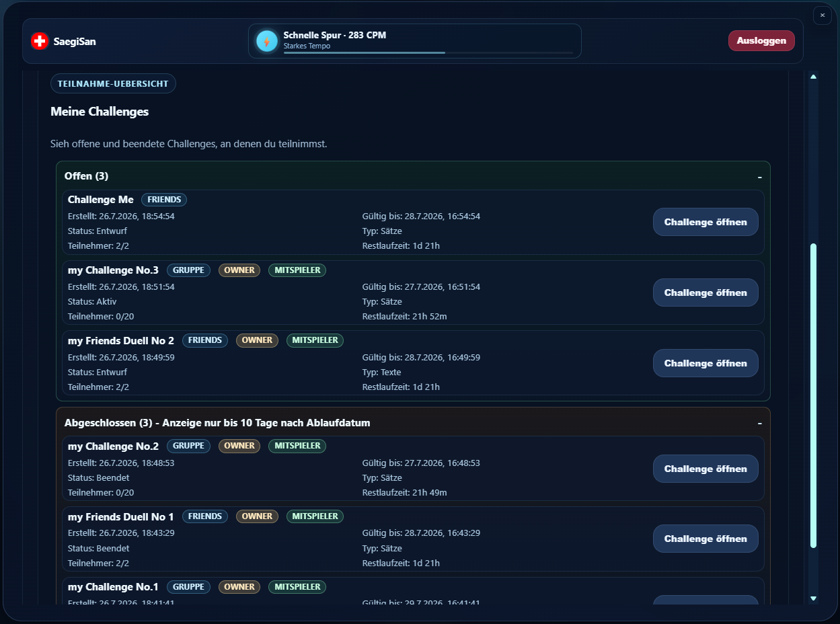Click the GRUPPE badge on my Challenge No.2

pyautogui.click(x=188, y=446)
